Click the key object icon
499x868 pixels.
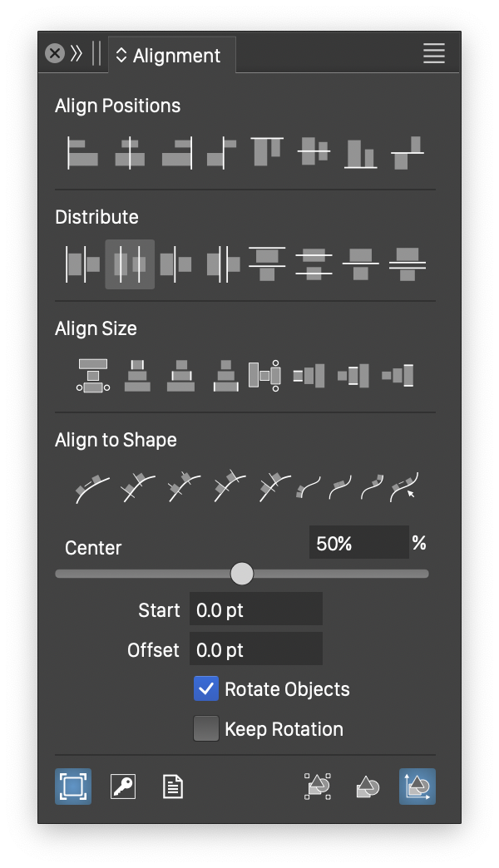123,786
